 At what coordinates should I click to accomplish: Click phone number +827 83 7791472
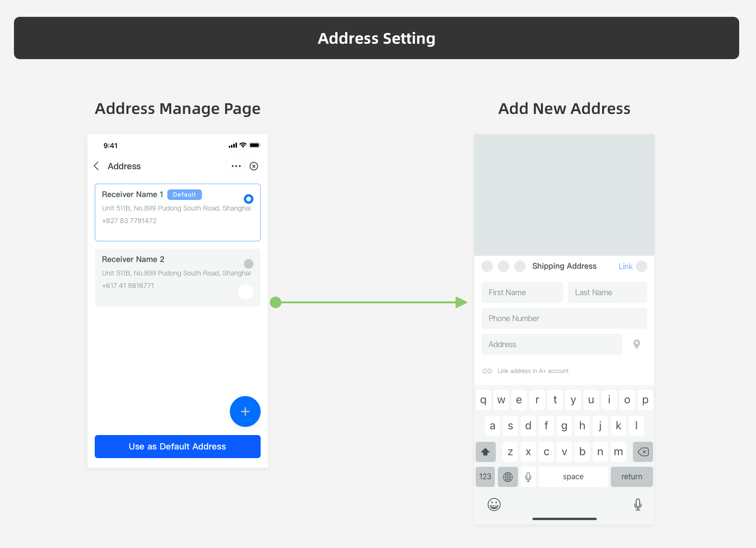[x=129, y=221]
